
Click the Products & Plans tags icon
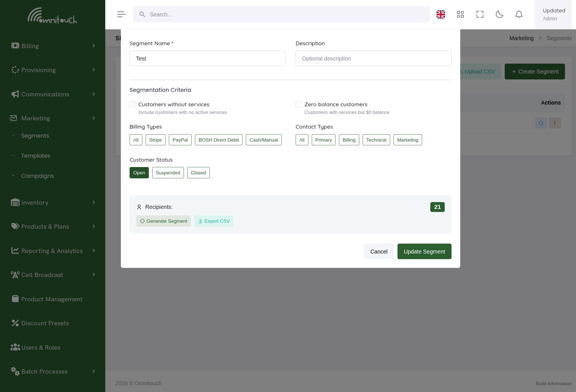15,226
